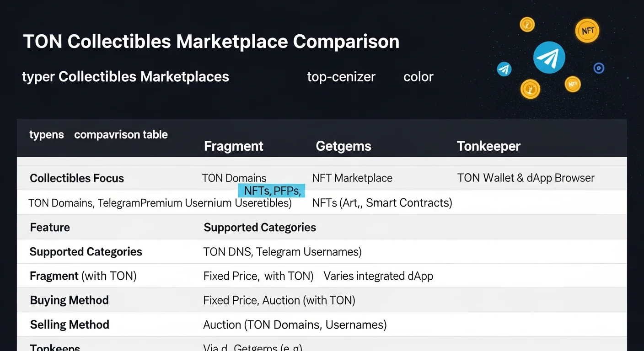The width and height of the screenshot is (644, 351).
Task: Click the gold NFT coin at top right
Action: point(587,31)
